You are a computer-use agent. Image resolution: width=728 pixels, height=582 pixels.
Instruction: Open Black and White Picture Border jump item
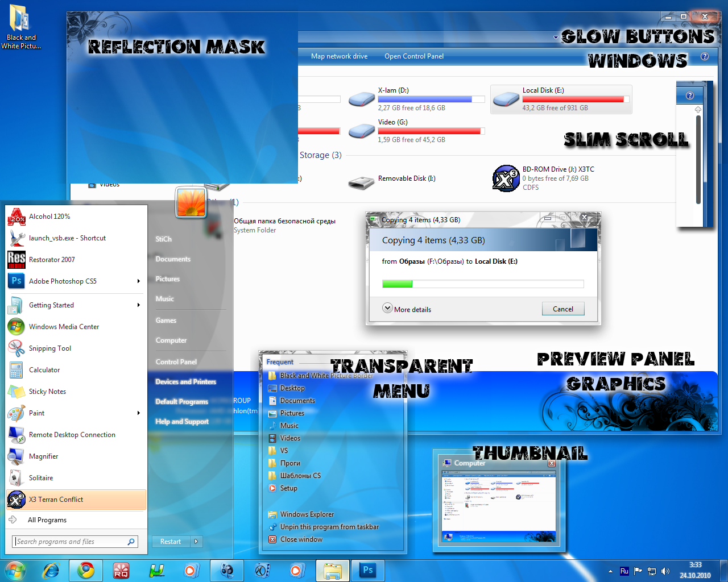tap(320, 376)
